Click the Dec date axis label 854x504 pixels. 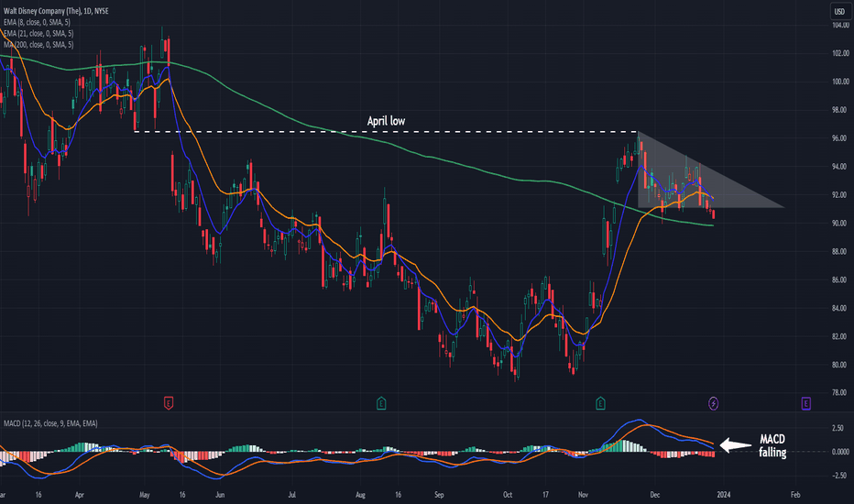click(654, 495)
